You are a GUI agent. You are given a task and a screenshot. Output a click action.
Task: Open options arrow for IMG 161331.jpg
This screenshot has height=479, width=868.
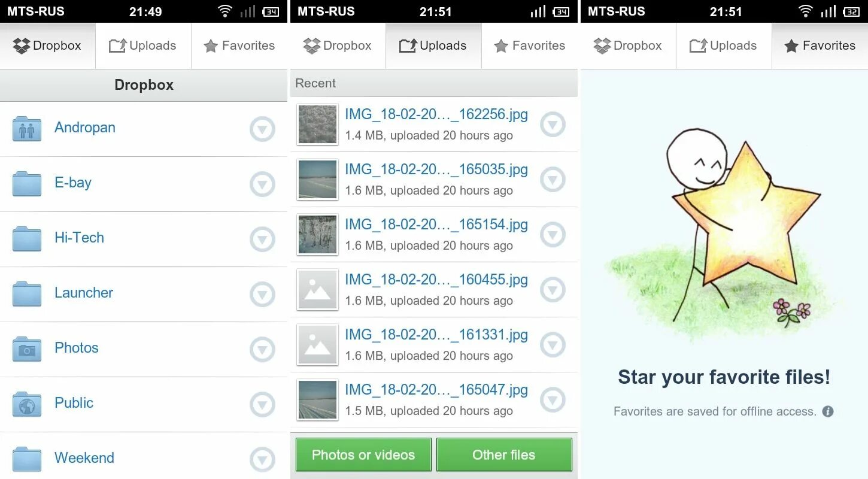click(x=553, y=345)
